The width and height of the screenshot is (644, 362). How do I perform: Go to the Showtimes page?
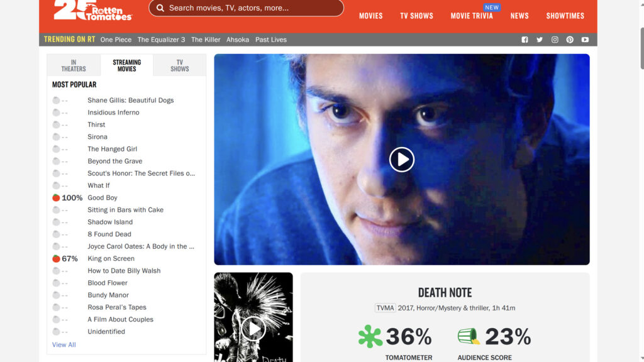(x=565, y=16)
